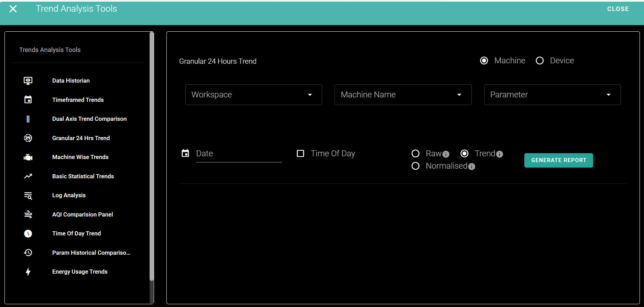
Task: Click the Granular 24 Hrs Trend icon
Action: [28, 138]
